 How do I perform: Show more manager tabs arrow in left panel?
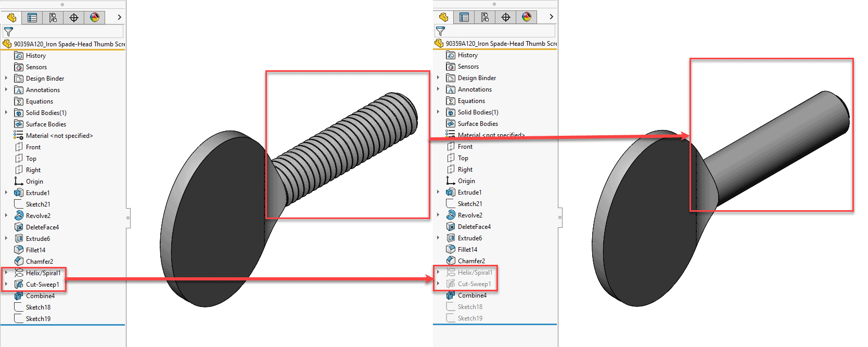(x=119, y=18)
